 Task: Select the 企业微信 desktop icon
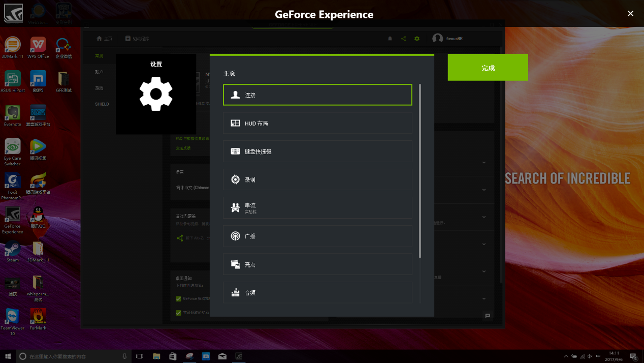tap(63, 48)
